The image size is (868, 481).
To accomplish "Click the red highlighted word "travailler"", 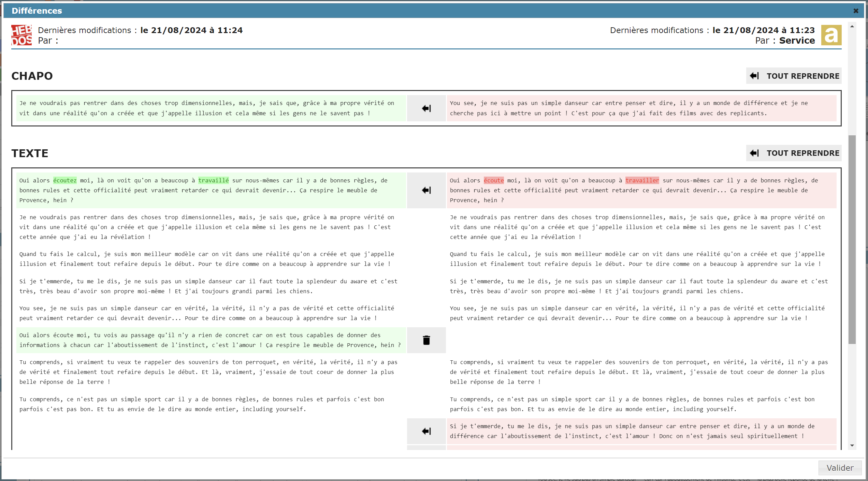I will (642, 180).
